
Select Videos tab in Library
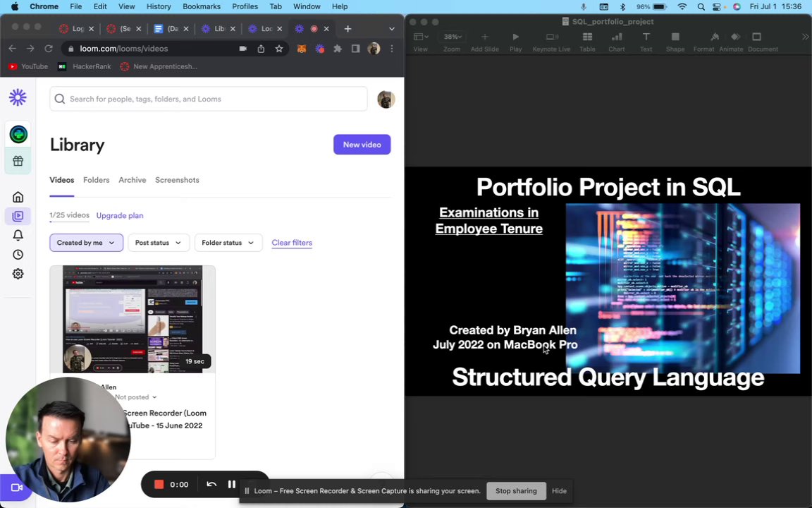coord(61,180)
